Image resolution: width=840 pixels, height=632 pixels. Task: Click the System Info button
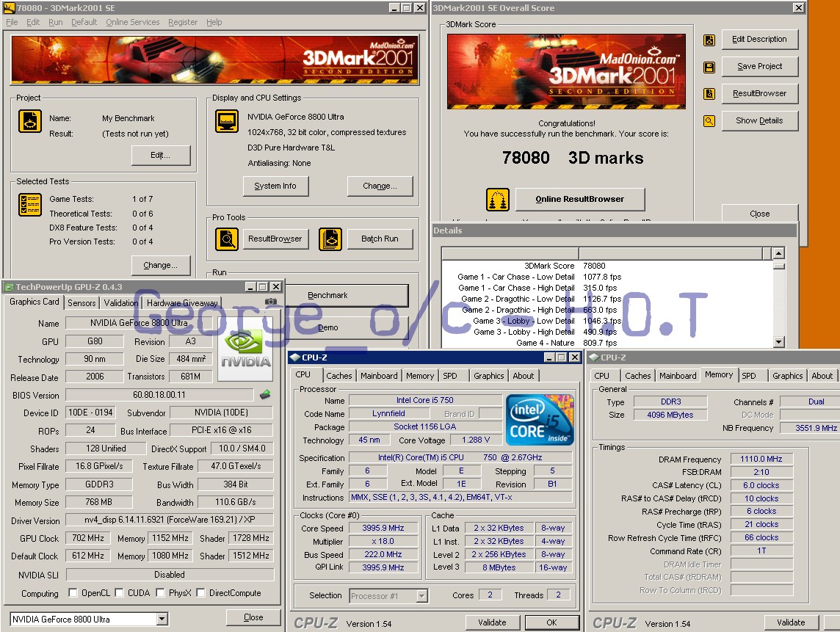pos(275,186)
